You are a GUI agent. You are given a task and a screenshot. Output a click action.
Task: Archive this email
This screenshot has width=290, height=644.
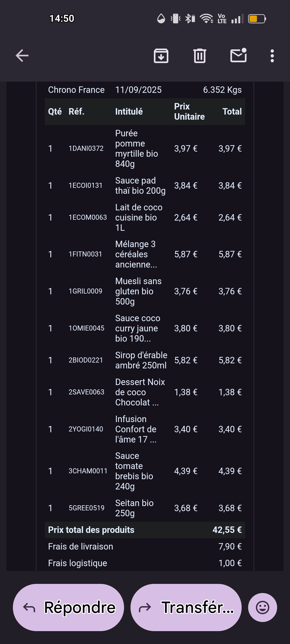click(161, 56)
